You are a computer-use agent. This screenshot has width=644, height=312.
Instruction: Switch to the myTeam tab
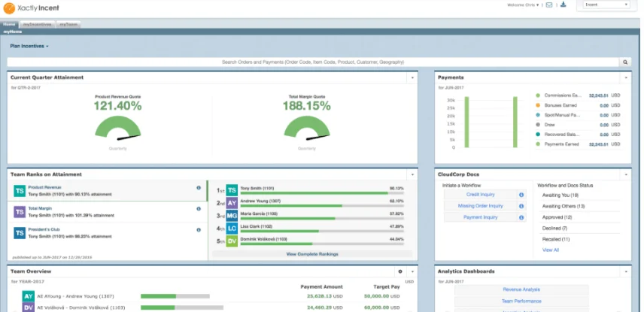[68, 24]
